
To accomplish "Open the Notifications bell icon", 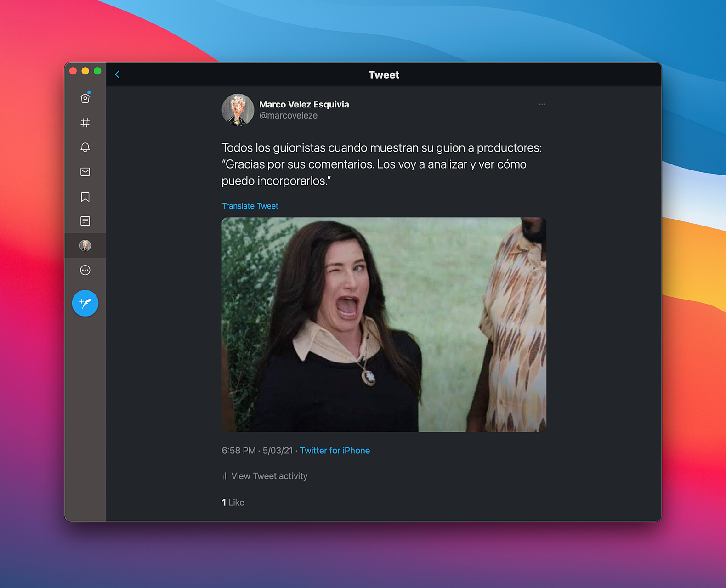I will pyautogui.click(x=85, y=147).
